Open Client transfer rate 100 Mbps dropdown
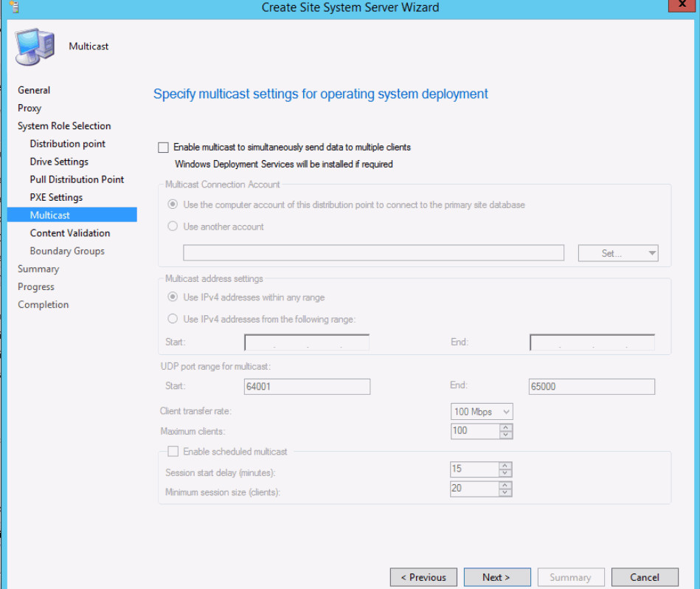 click(482, 411)
